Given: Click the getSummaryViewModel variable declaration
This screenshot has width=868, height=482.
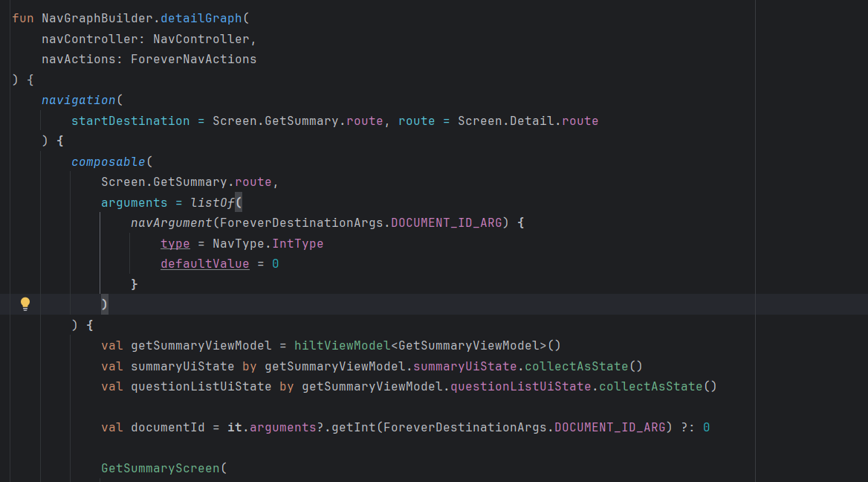Looking at the screenshot, I should (201, 346).
